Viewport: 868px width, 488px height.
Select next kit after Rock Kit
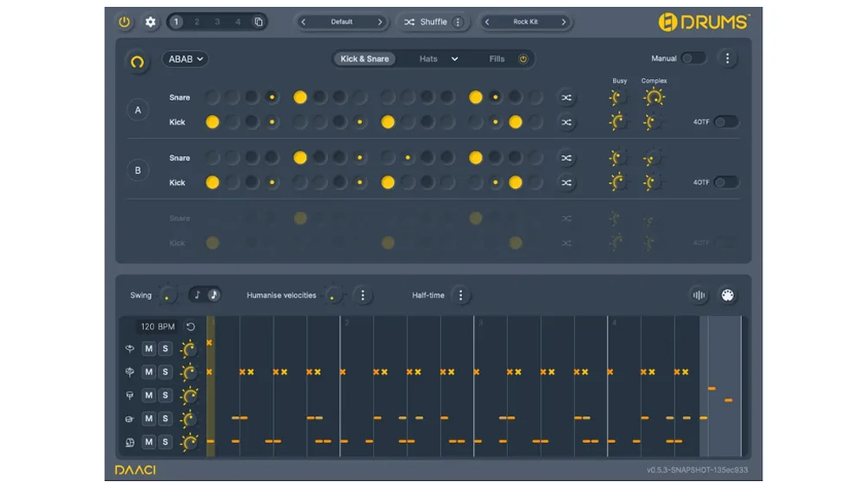tap(564, 22)
